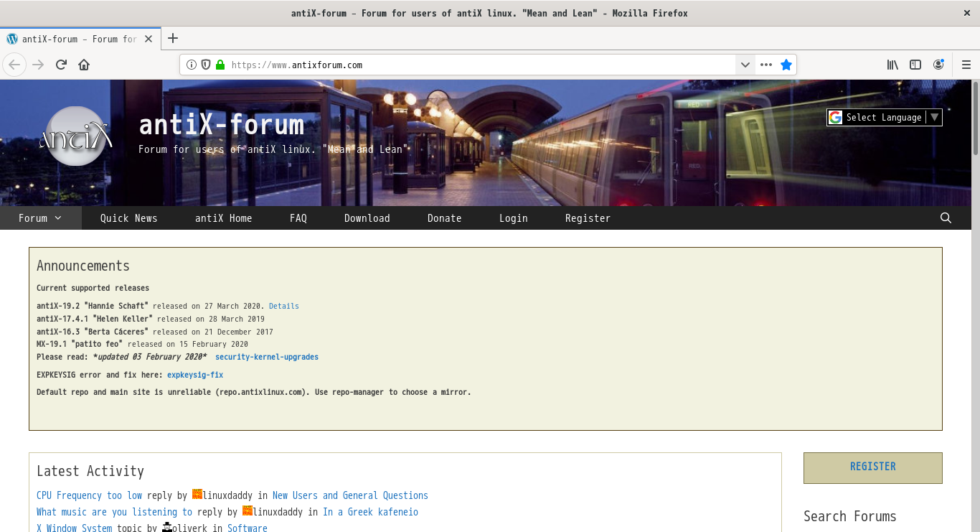Screen dimensions: 980x532
Task: Open tracking protection shield icon
Action: 206,65
